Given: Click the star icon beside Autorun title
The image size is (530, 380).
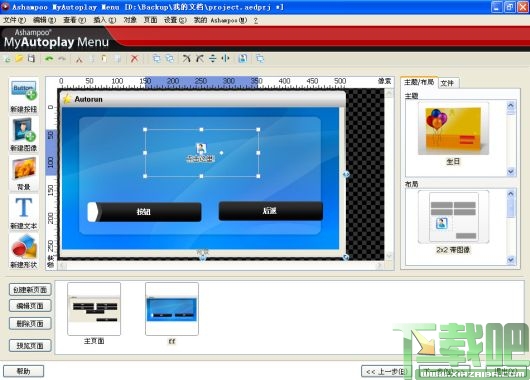Looking at the screenshot, I should tap(67, 99).
